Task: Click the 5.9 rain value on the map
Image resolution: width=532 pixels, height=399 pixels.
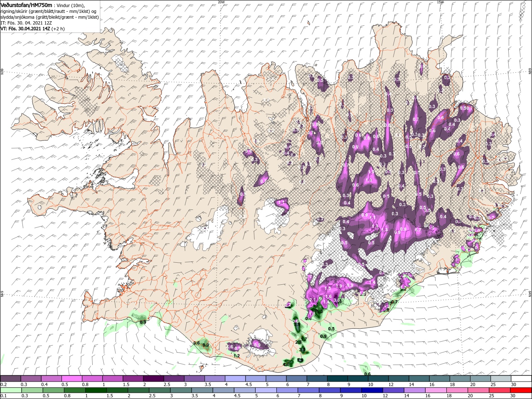Action: (300, 360)
